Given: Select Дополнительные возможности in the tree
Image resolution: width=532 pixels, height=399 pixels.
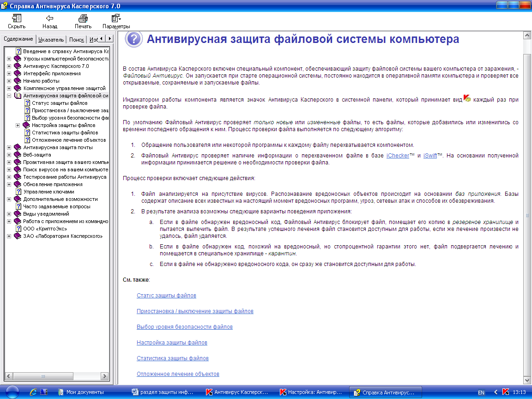Looking at the screenshot, I should point(60,199).
